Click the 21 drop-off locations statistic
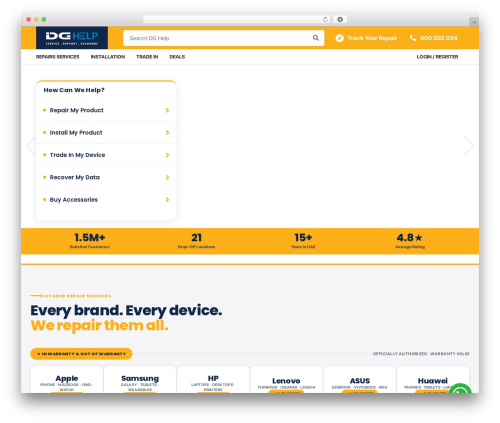This screenshot has width=500, height=423. click(x=196, y=241)
